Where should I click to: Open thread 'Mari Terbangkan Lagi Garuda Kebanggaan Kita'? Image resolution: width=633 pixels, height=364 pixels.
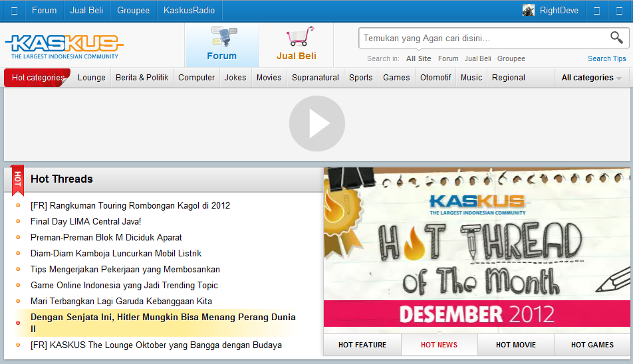[121, 301]
